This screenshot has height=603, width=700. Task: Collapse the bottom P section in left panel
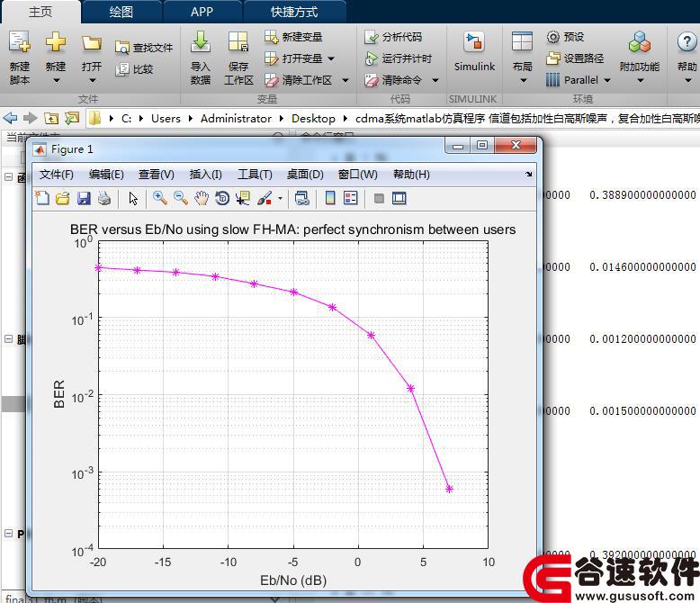[8, 534]
